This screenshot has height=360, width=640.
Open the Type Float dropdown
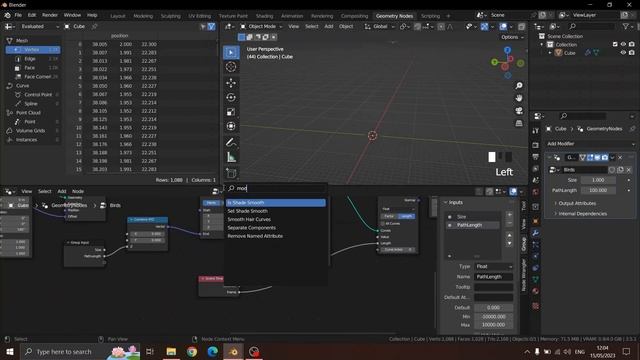pyautogui.click(x=494, y=267)
